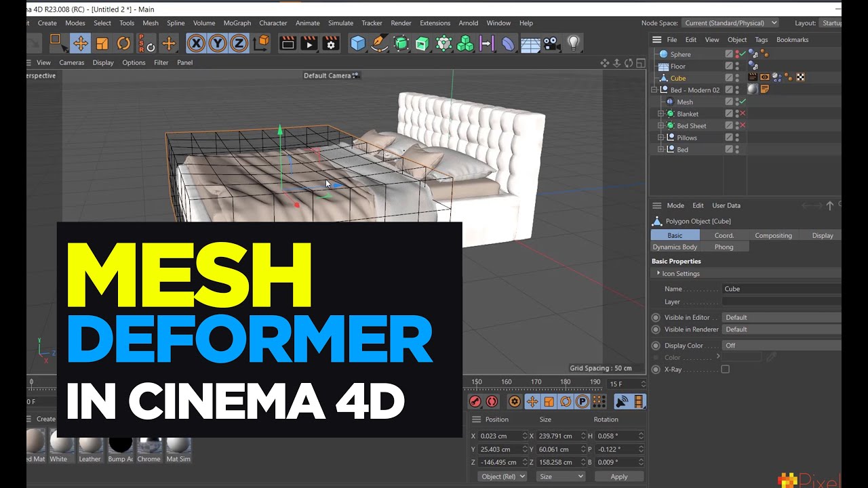The image size is (868, 488).
Task: Click Render View clapperboard icon
Action: pyautogui.click(x=288, y=43)
